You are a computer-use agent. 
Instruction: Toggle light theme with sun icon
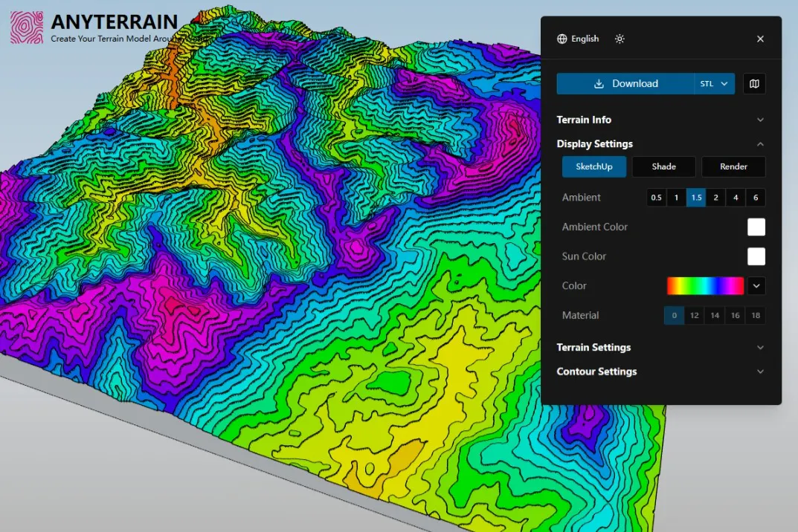(620, 39)
